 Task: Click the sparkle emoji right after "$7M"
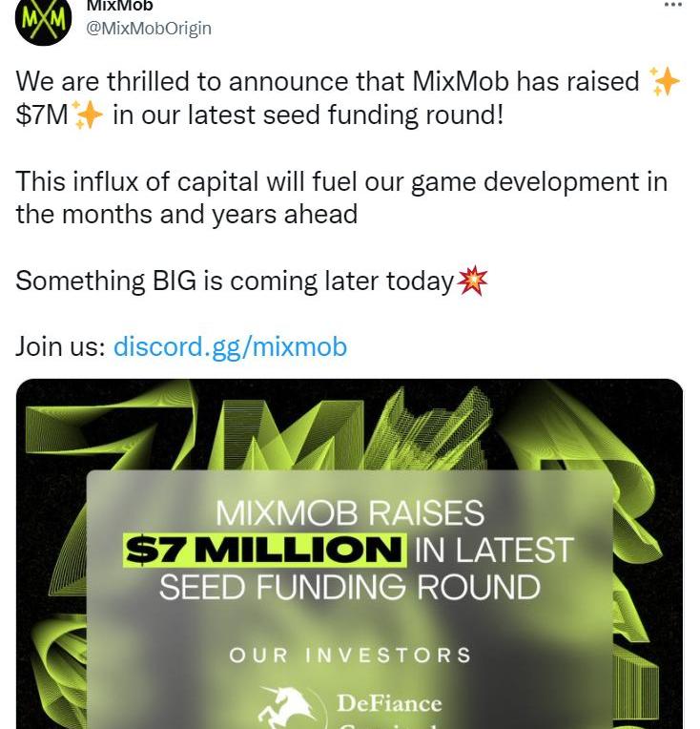pos(88,115)
